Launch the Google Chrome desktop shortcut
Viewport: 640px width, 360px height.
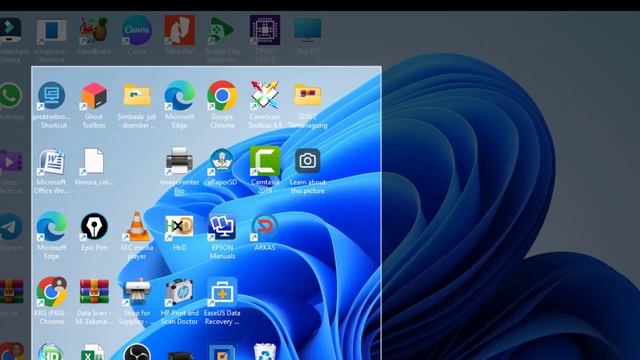[x=222, y=96]
